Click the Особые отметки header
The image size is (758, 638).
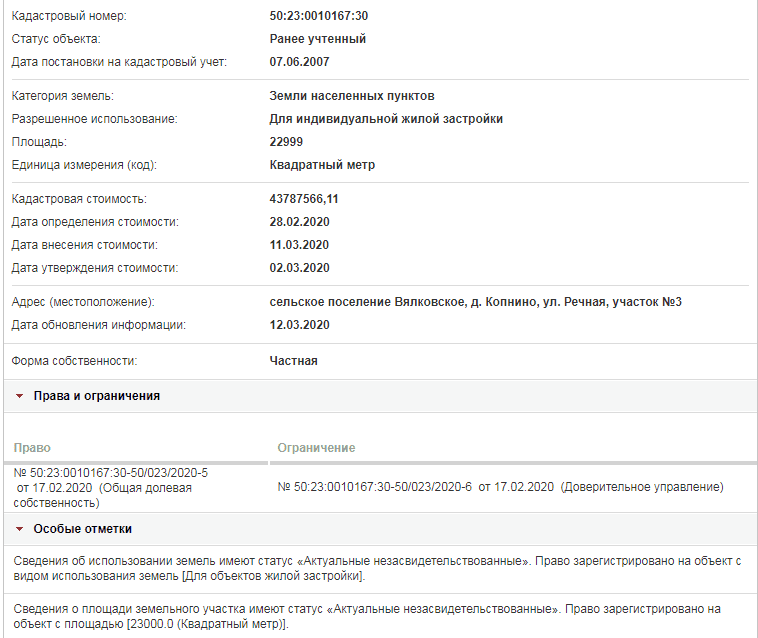pyautogui.click(x=83, y=529)
